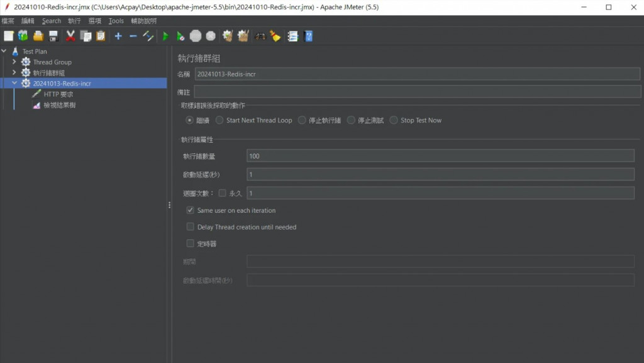The width and height of the screenshot is (644, 363).
Task: Click the 備註 comments input field
Action: tap(418, 92)
